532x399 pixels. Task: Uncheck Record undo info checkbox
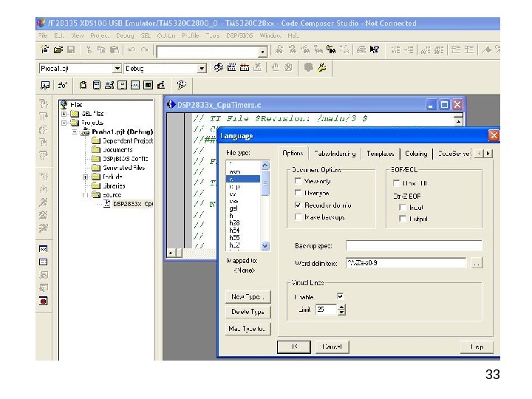click(298, 205)
